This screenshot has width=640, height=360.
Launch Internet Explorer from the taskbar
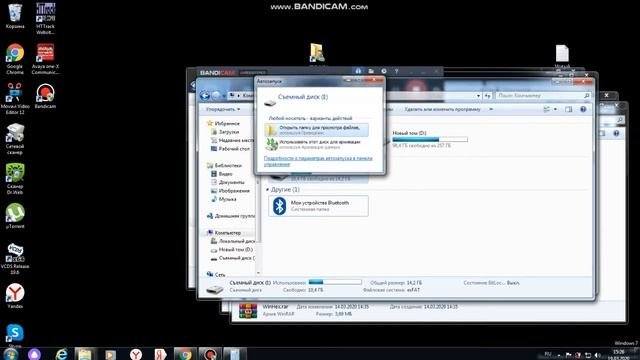[x=61, y=354]
